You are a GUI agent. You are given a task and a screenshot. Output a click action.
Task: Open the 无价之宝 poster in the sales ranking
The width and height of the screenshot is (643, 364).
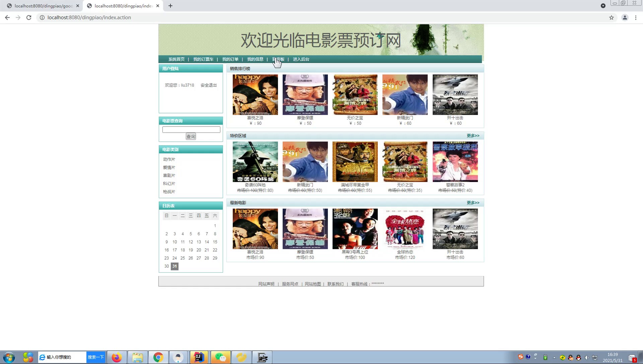coord(355,95)
